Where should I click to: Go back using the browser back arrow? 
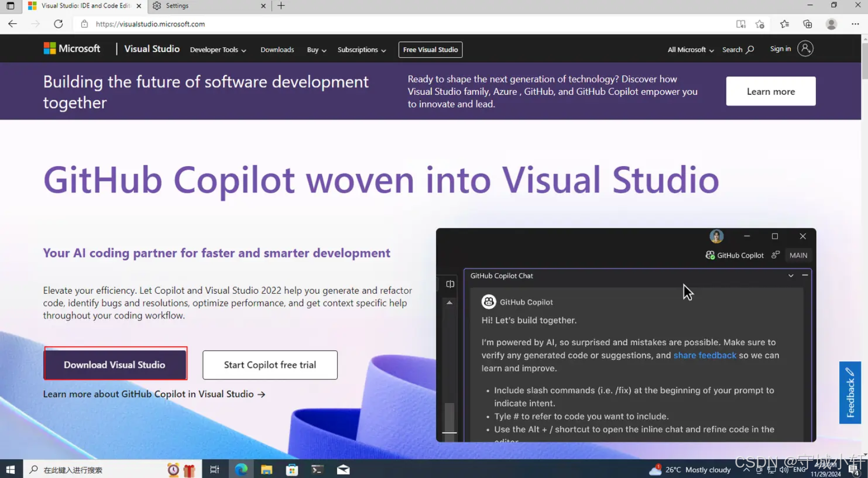pos(13,24)
